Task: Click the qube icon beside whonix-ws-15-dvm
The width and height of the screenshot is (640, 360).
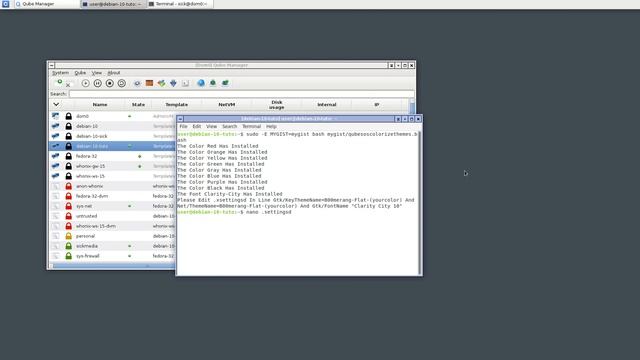Action: pyautogui.click(x=56, y=226)
